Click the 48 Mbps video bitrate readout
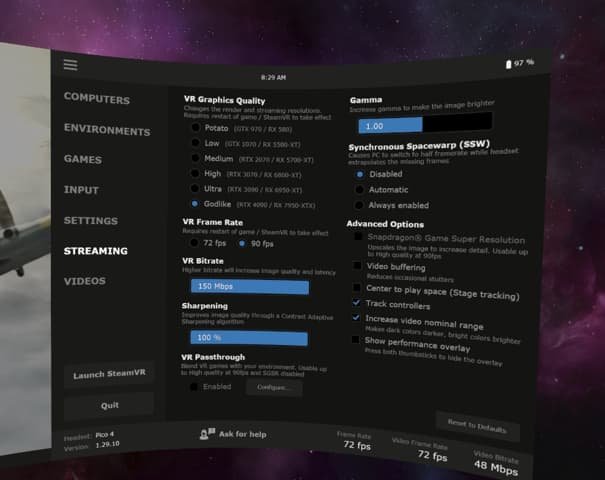The height and width of the screenshot is (480, 605). click(496, 467)
